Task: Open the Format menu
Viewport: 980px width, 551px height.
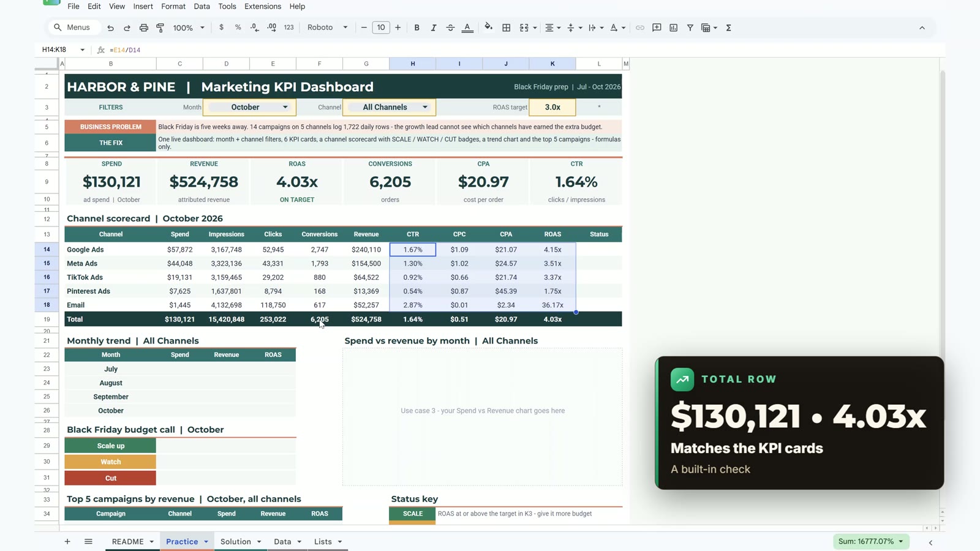Action: click(x=173, y=6)
